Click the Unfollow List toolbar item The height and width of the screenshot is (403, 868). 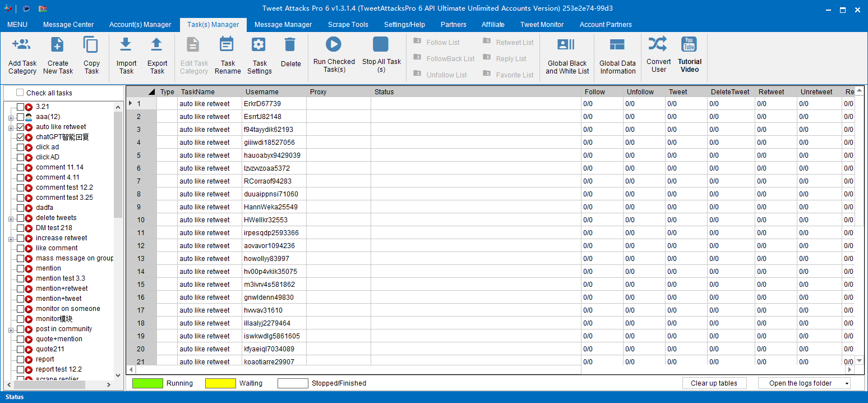(440, 75)
